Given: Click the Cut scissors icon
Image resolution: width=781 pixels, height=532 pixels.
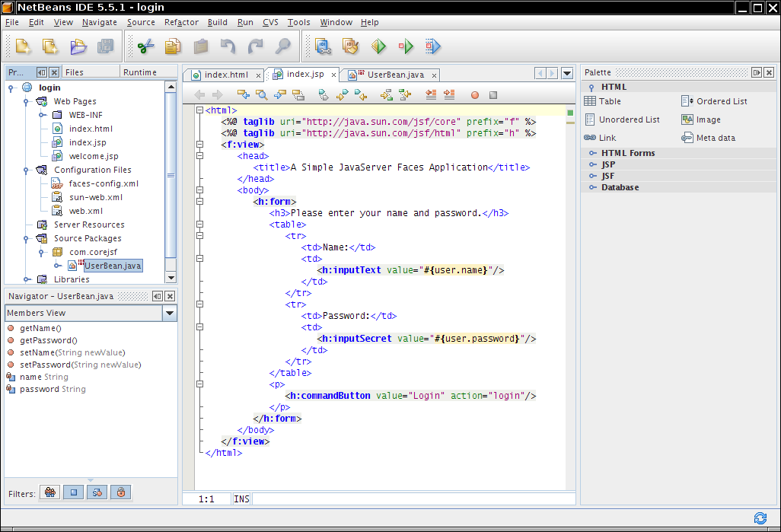Looking at the screenshot, I should [x=146, y=46].
